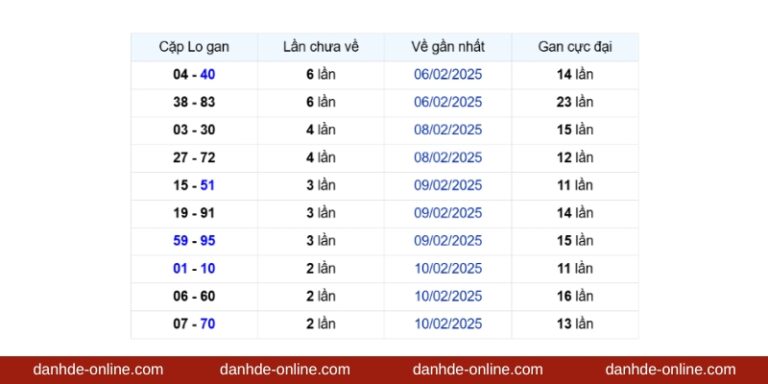Select the pair cell '27 - 72'
Screen dimensions: 768x384
tap(194, 158)
